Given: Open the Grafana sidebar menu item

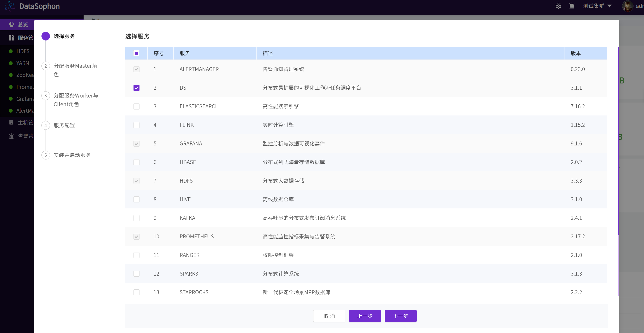Looking at the screenshot, I should pyautogui.click(x=25, y=99).
